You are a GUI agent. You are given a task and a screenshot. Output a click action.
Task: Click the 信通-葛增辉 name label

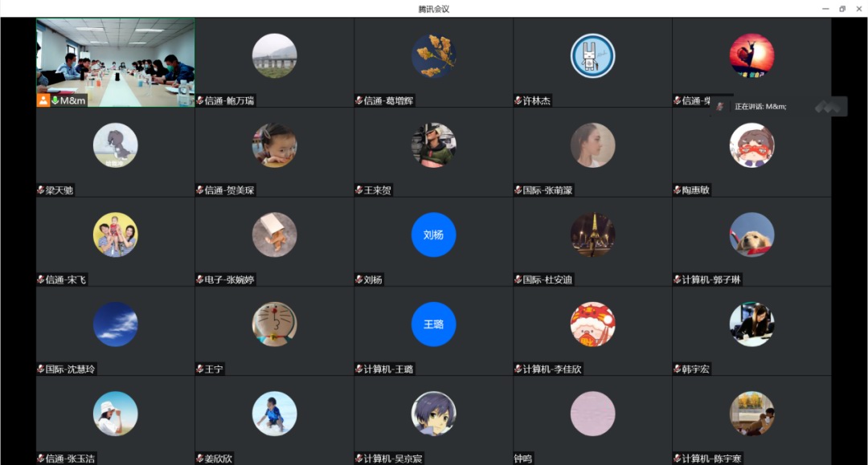tap(388, 100)
